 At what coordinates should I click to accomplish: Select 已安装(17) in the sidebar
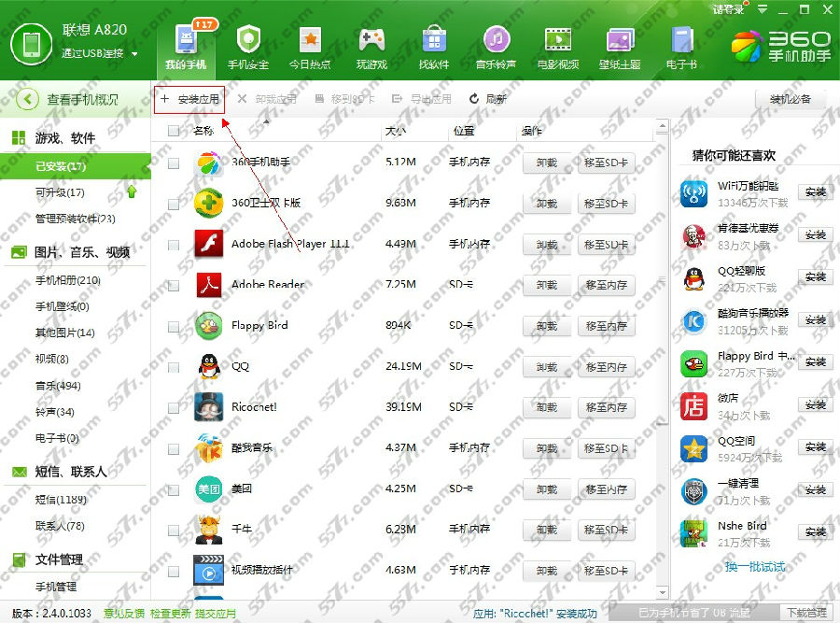pyautogui.click(x=76, y=166)
